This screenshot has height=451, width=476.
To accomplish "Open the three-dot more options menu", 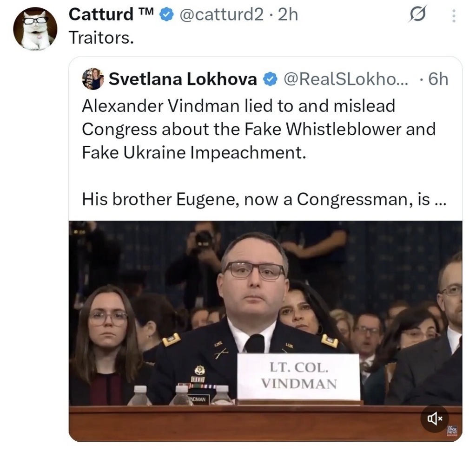I will pos(454,17).
